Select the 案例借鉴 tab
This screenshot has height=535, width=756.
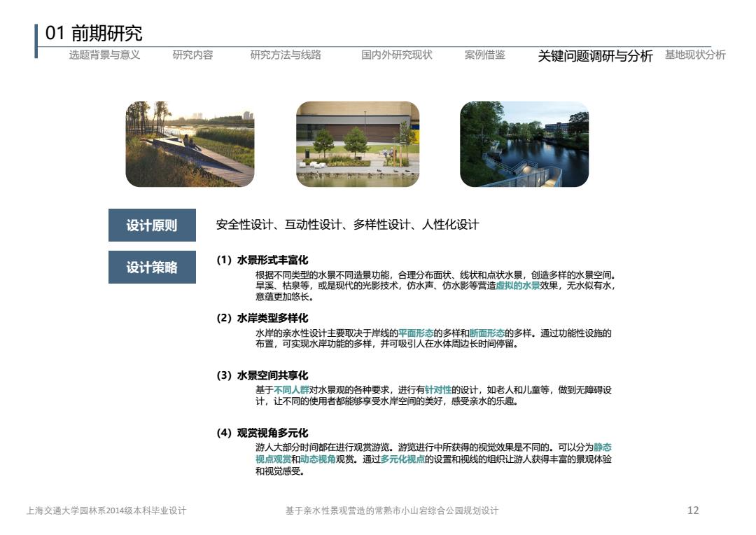pos(484,55)
